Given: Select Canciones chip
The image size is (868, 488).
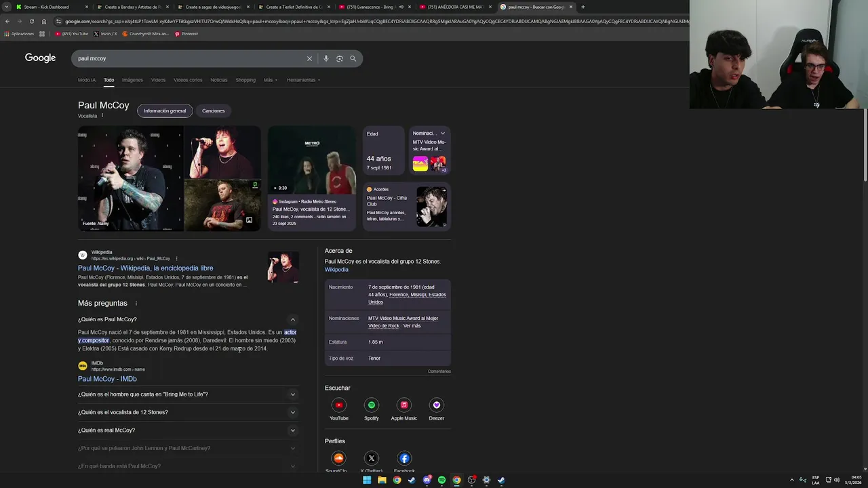Looking at the screenshot, I should coord(213,110).
